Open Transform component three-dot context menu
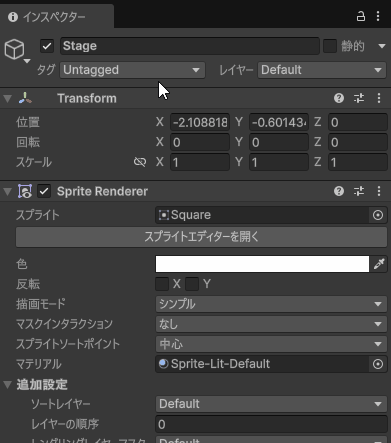 379,98
